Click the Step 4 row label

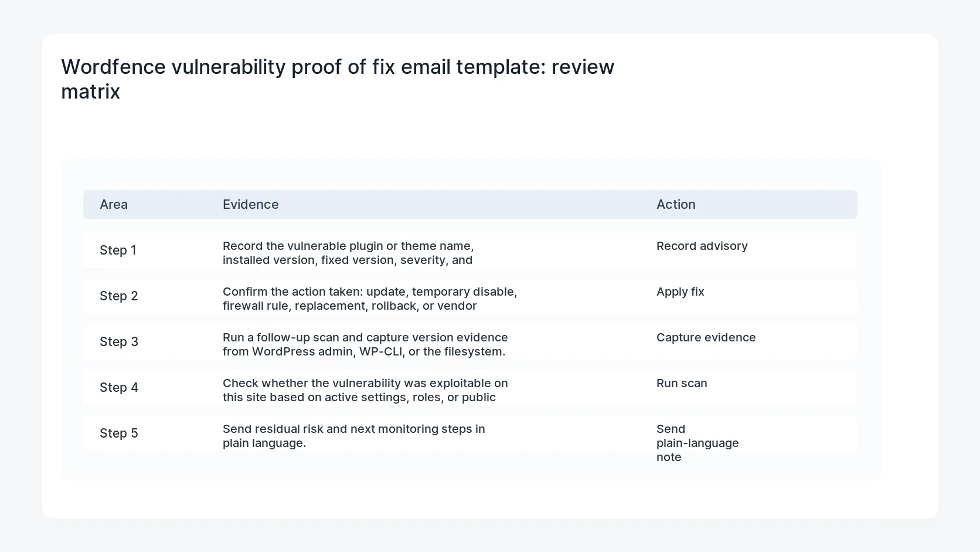[x=119, y=387]
